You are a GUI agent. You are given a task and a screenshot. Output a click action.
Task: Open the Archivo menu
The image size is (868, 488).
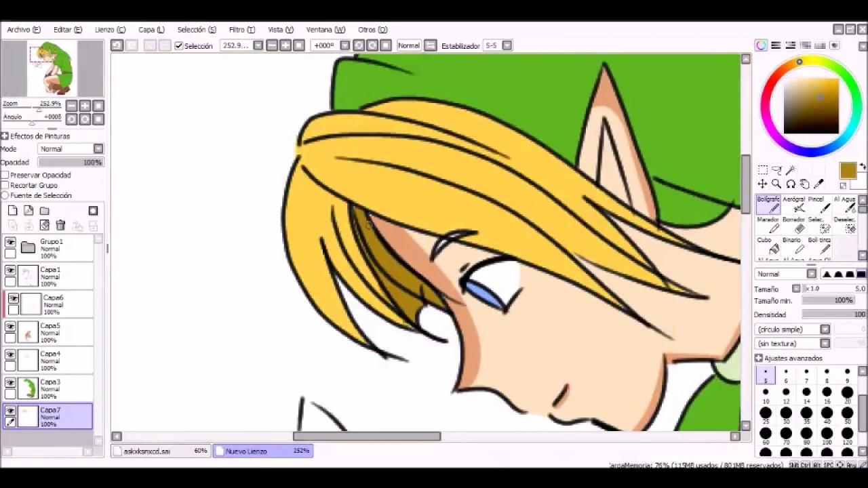(x=24, y=30)
